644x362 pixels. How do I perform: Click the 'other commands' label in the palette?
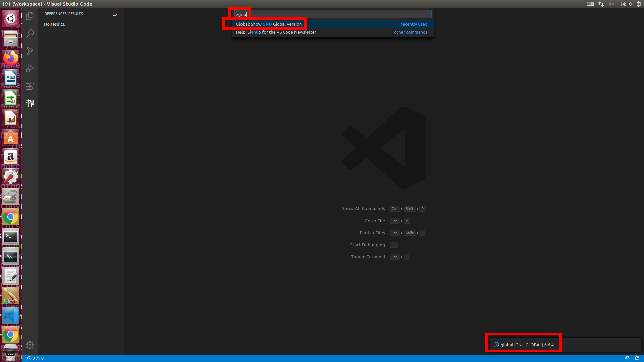(411, 32)
